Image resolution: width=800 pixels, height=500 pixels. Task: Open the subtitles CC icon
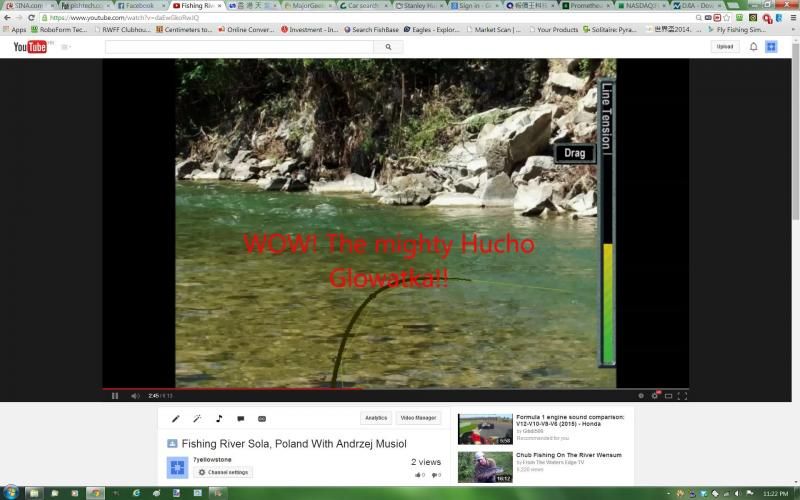coord(262,419)
